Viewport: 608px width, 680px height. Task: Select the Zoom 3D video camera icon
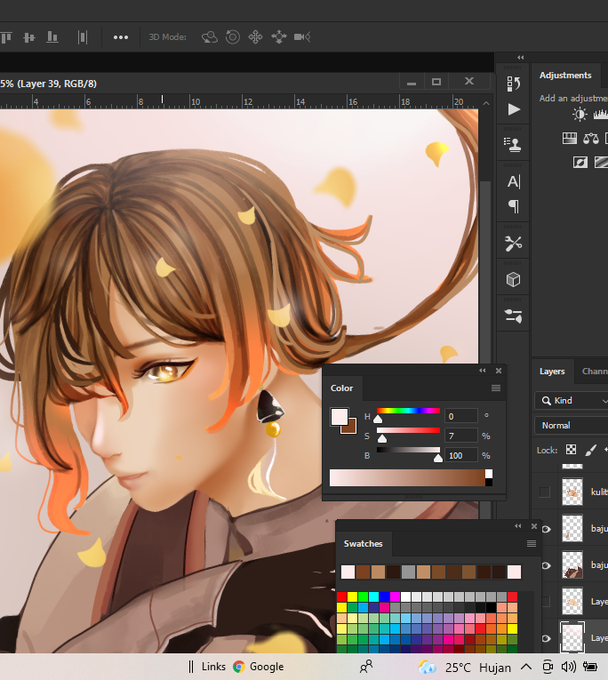pos(302,37)
